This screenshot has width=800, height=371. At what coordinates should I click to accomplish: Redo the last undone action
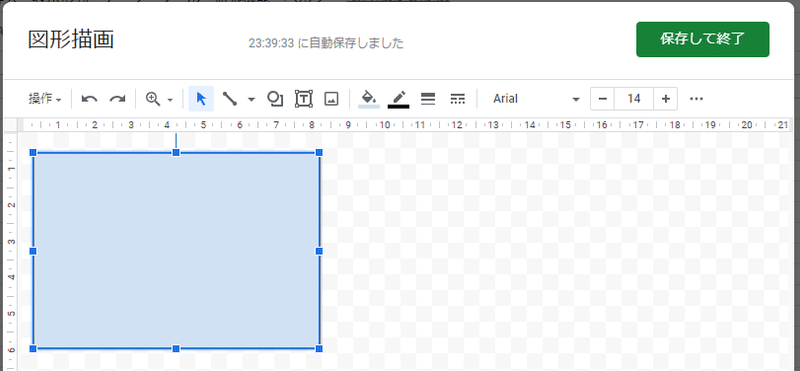(117, 99)
